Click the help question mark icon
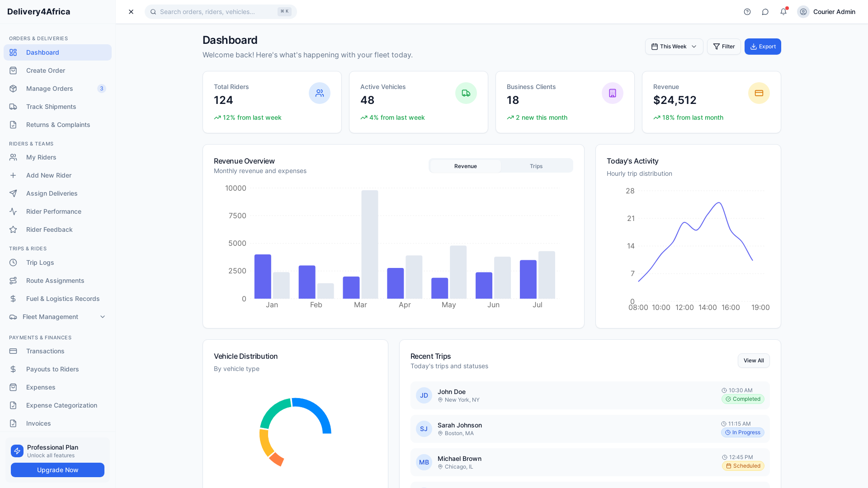This screenshot has height=488, width=868. tap(747, 12)
